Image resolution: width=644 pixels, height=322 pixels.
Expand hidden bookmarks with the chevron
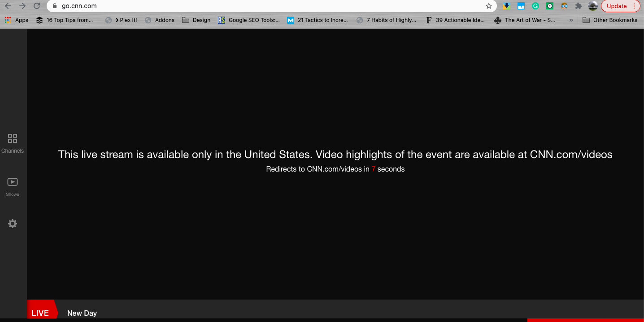pyautogui.click(x=571, y=20)
